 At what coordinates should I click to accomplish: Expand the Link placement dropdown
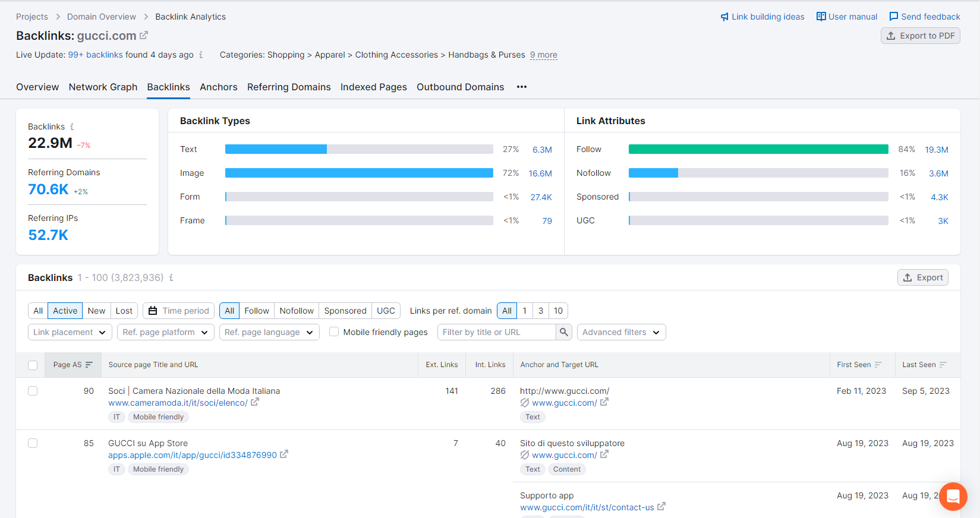pos(70,332)
